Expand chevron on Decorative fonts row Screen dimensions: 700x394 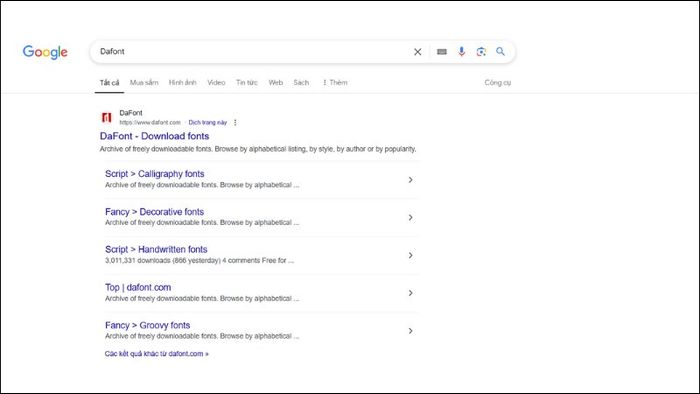pyautogui.click(x=410, y=218)
